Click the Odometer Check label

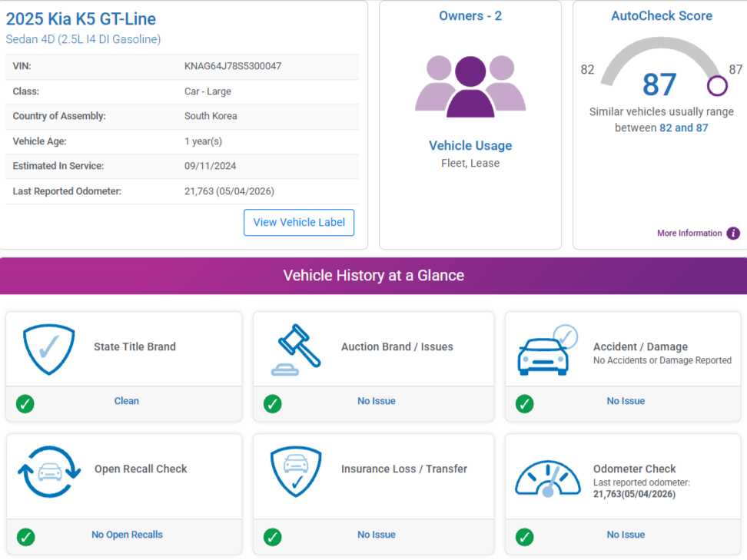[x=634, y=469]
